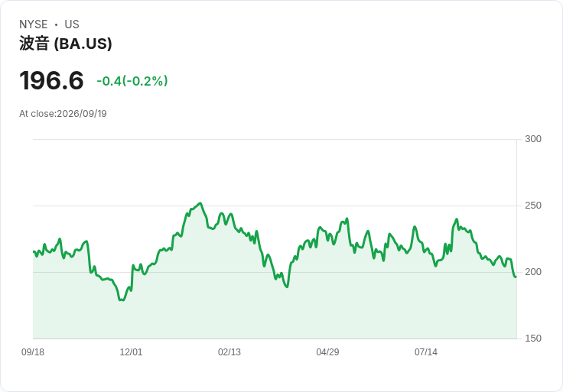Click the 200 y-axis price label
Image resolution: width=563 pixels, height=392 pixels.
coord(533,272)
